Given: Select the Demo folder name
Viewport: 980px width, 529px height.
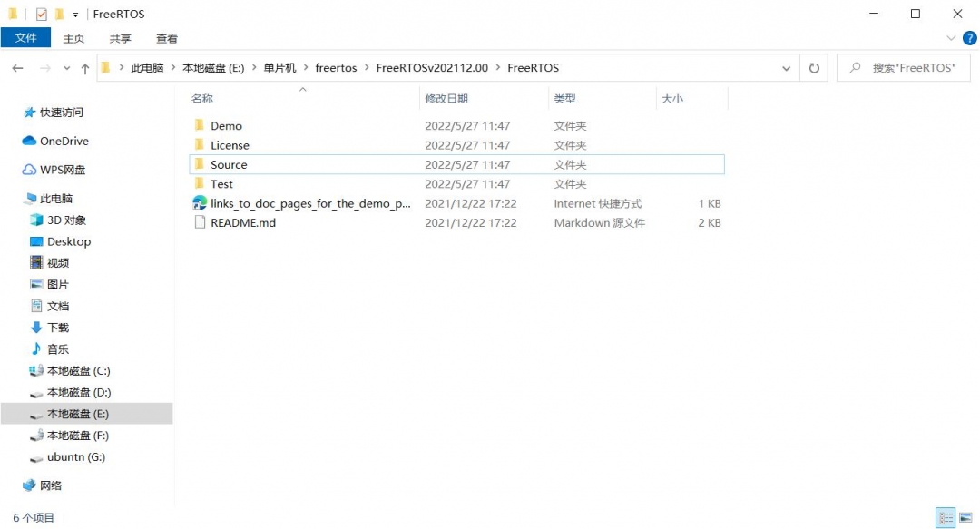Looking at the screenshot, I should pos(226,126).
